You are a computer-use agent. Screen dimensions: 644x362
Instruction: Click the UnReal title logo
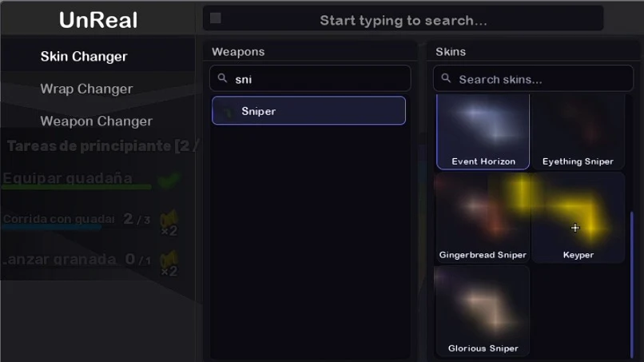coord(98,20)
